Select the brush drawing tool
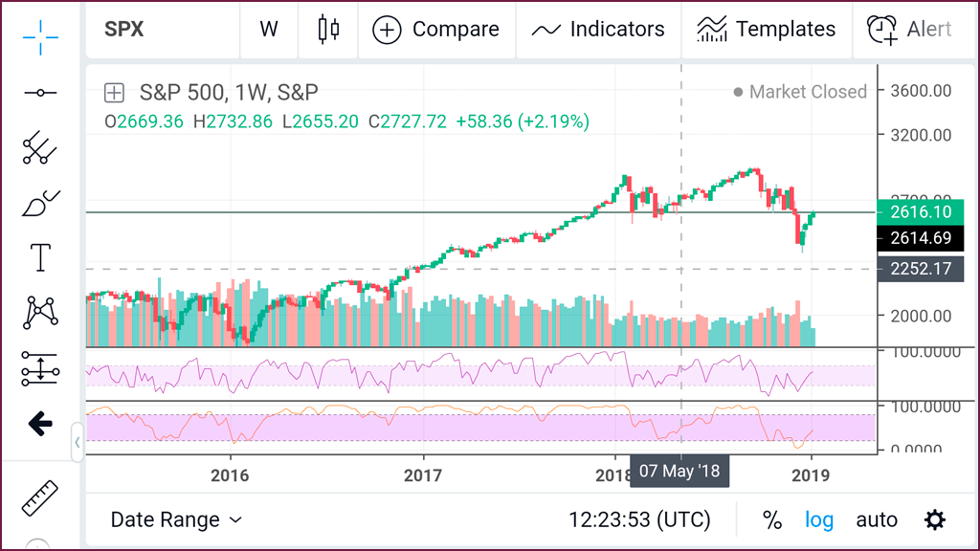The height and width of the screenshot is (551, 980). pos(40,203)
